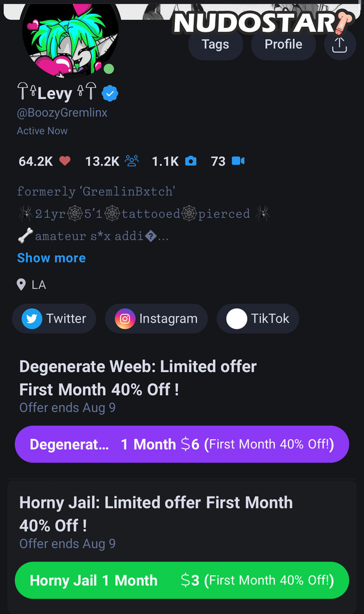Open the Tags tab
The image size is (364, 614).
coord(215,44)
